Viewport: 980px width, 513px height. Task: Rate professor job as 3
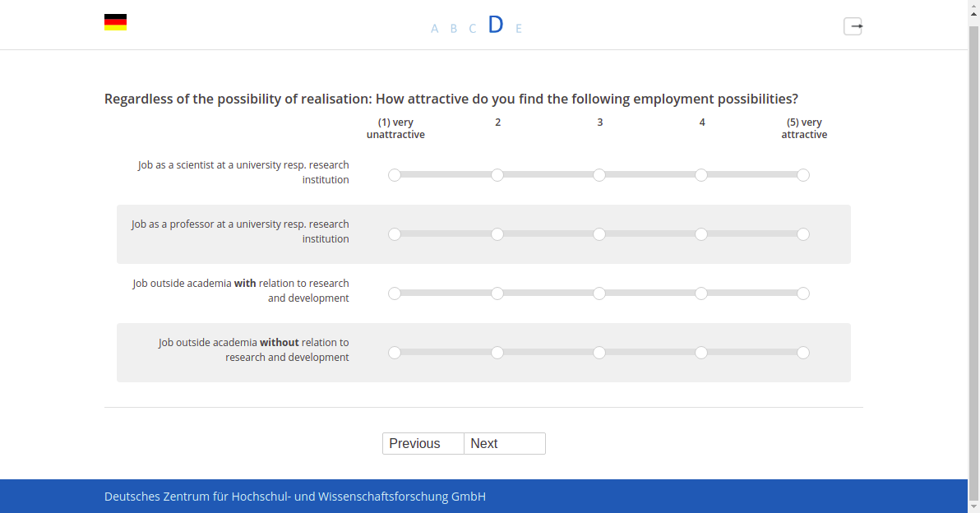click(599, 234)
